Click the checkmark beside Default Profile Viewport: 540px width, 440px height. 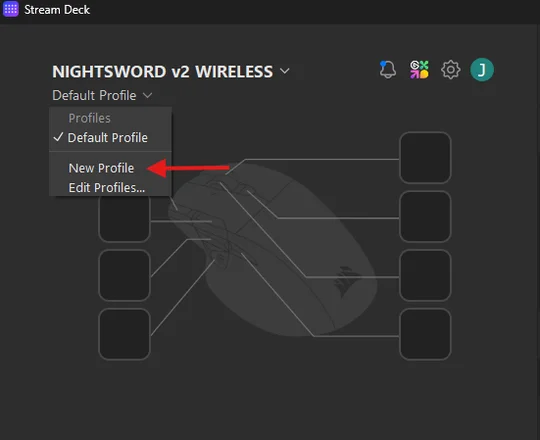pos(59,137)
